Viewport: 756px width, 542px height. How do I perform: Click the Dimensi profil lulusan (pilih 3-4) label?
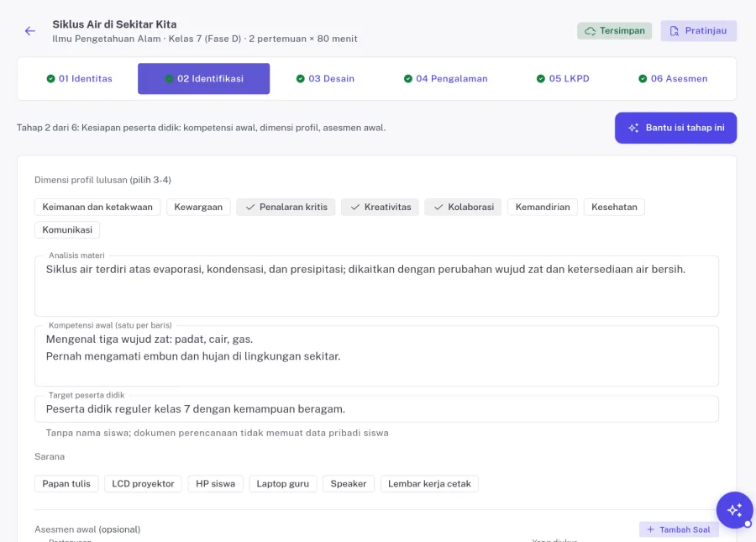click(102, 180)
